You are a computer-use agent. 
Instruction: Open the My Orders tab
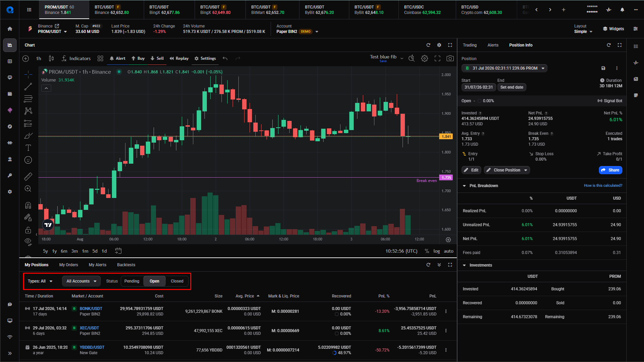[69, 265]
